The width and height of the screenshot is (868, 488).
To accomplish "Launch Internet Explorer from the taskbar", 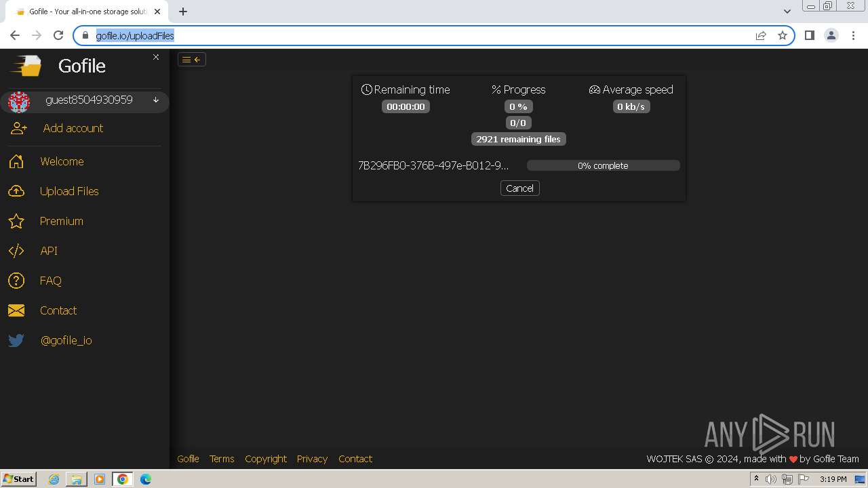I will click(x=54, y=479).
